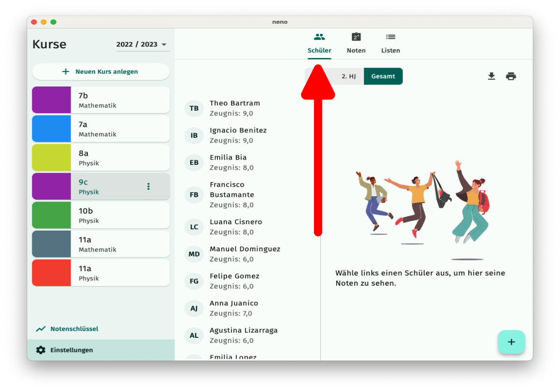Click the jumping students illustration
The width and height of the screenshot is (560, 392).
point(422,210)
